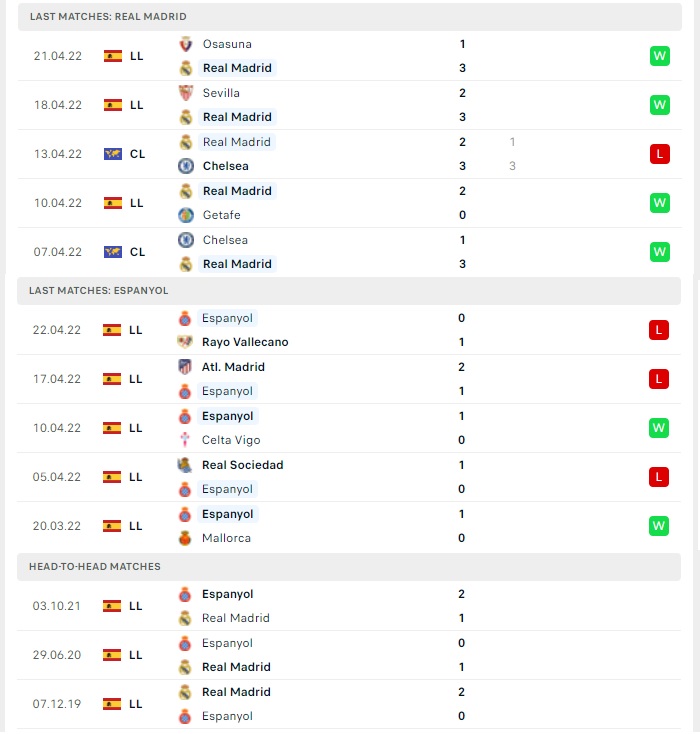Screen dimensions: 700x734
Task: Click the red L badge for Chelsea loss
Action: click(x=660, y=154)
